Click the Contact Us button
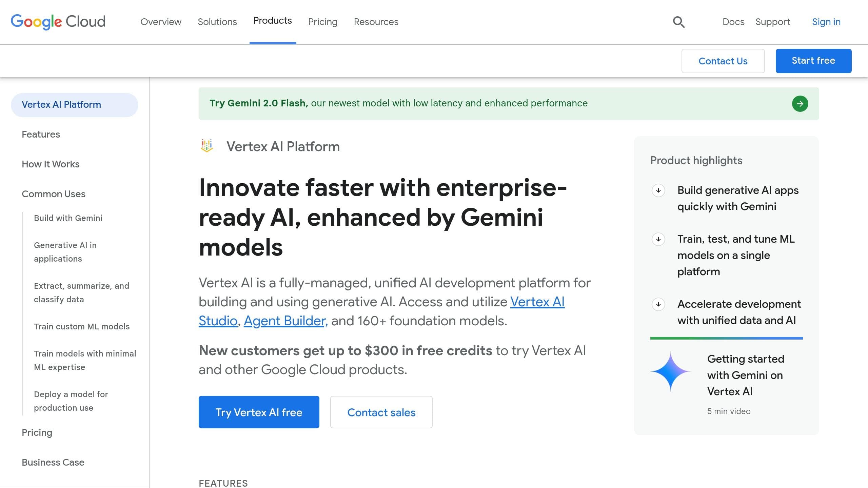The width and height of the screenshot is (868, 488). tap(723, 61)
